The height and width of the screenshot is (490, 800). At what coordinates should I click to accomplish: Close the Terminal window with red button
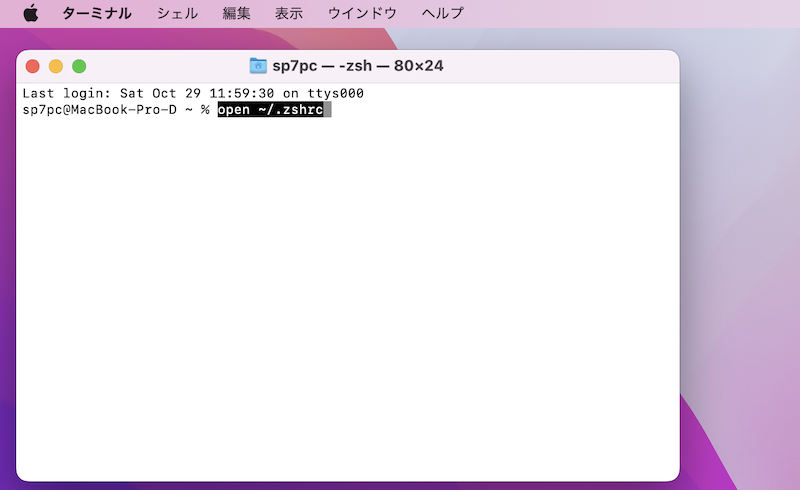[x=32, y=66]
